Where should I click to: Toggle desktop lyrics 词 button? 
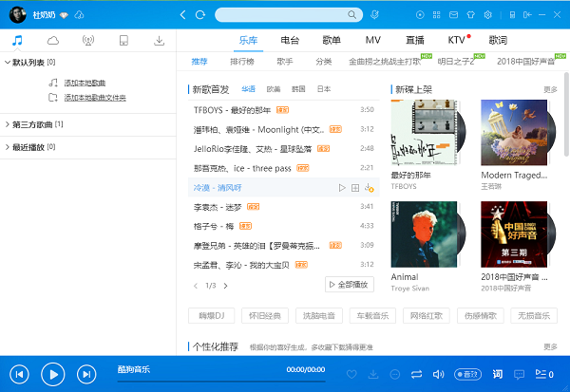tap(498, 374)
